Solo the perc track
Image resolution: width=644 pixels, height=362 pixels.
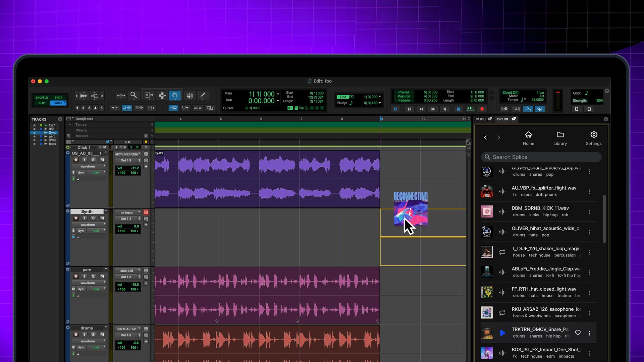(93, 276)
